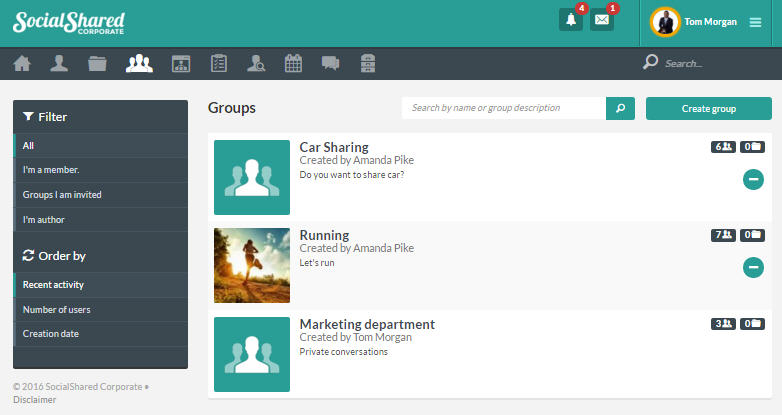
Task: Open the Folder icon in navbar
Action: pos(97,63)
